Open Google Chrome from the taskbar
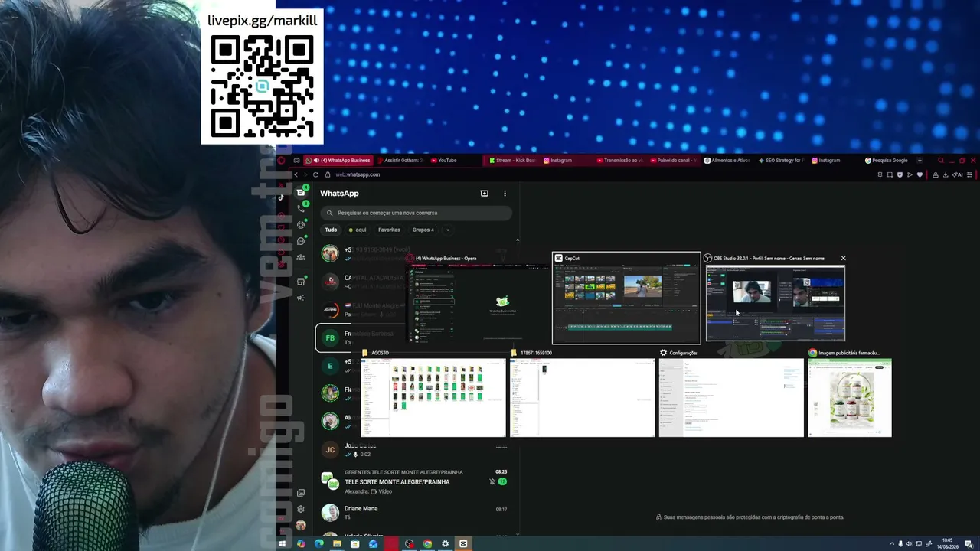Screen dimensions: 980x551 point(427,544)
